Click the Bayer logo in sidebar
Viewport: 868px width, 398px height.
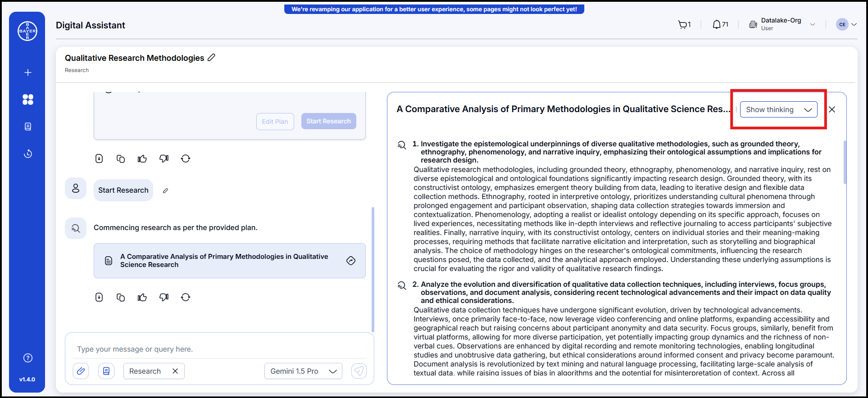(27, 31)
